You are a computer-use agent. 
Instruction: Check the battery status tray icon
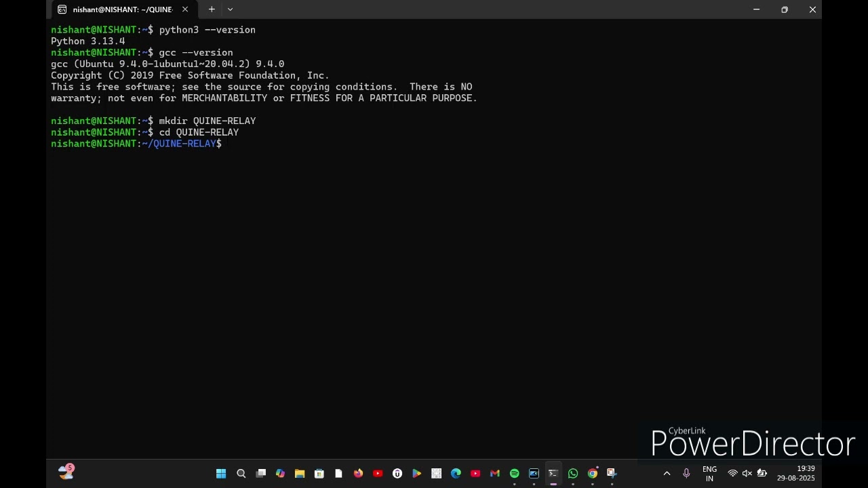coord(762,473)
